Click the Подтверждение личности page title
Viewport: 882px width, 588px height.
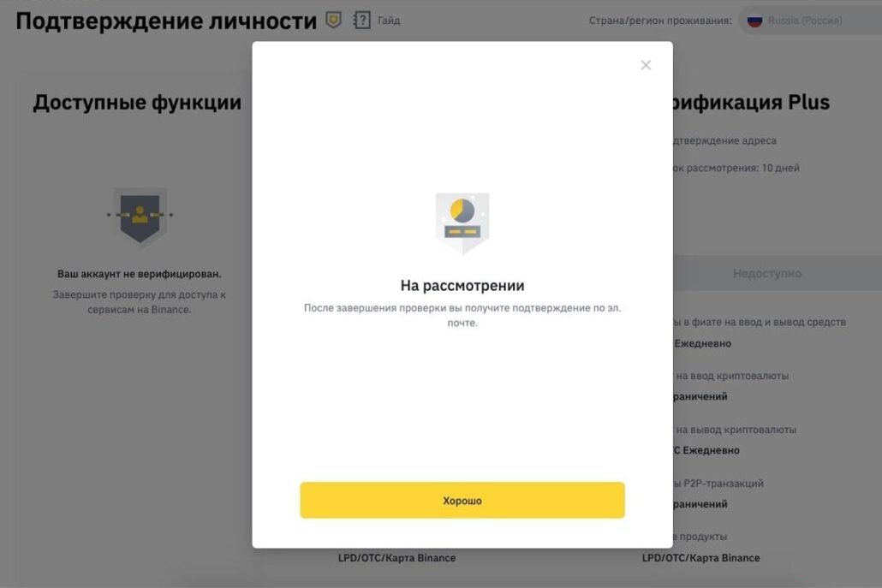pyautogui.click(x=166, y=21)
